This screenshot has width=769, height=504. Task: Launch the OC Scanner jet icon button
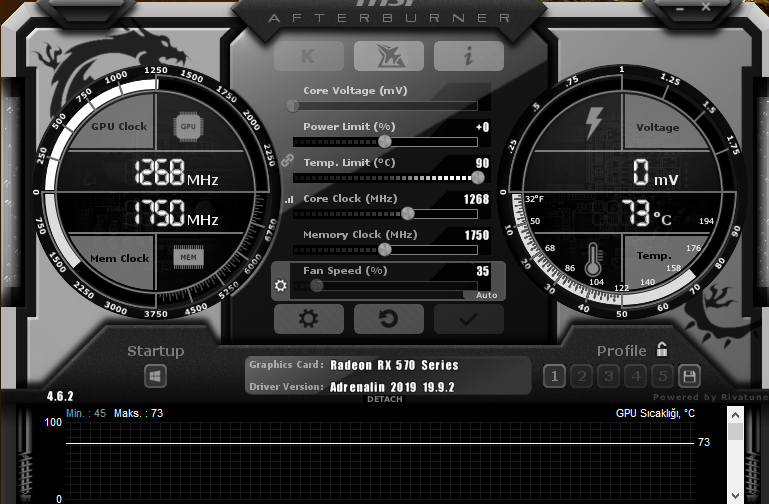(389, 56)
